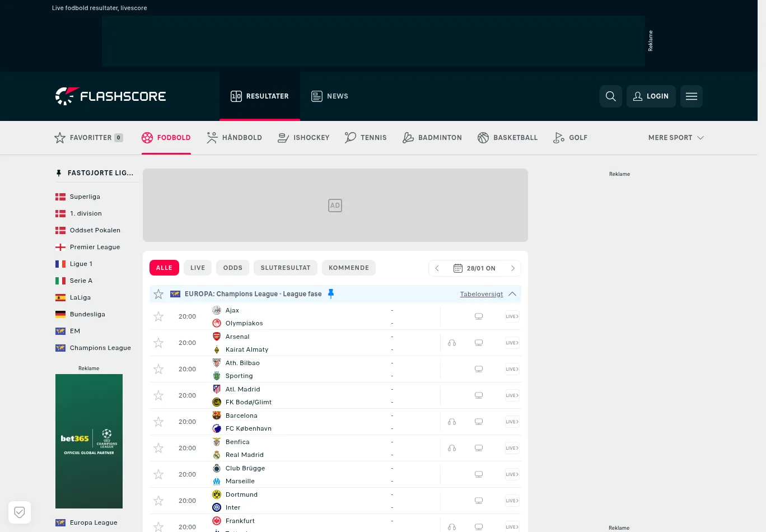
Task: Click the Login button
Action: [x=651, y=96]
